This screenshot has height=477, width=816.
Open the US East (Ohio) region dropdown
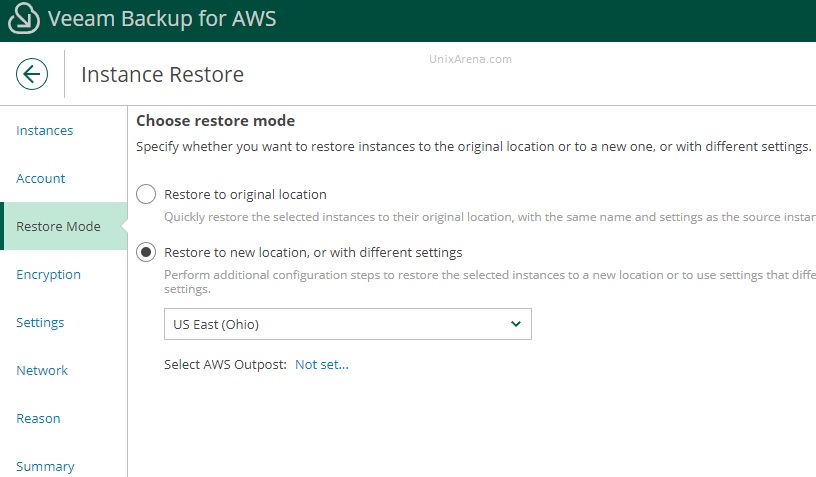[x=348, y=324]
